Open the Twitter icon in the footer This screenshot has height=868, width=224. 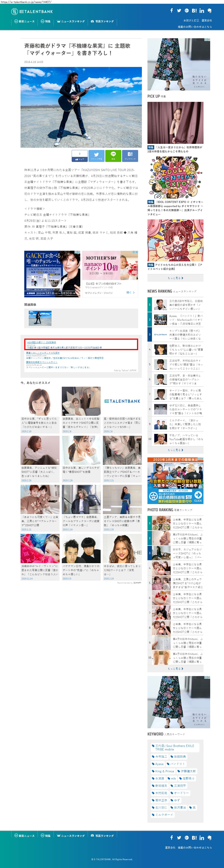[x=179, y=838]
